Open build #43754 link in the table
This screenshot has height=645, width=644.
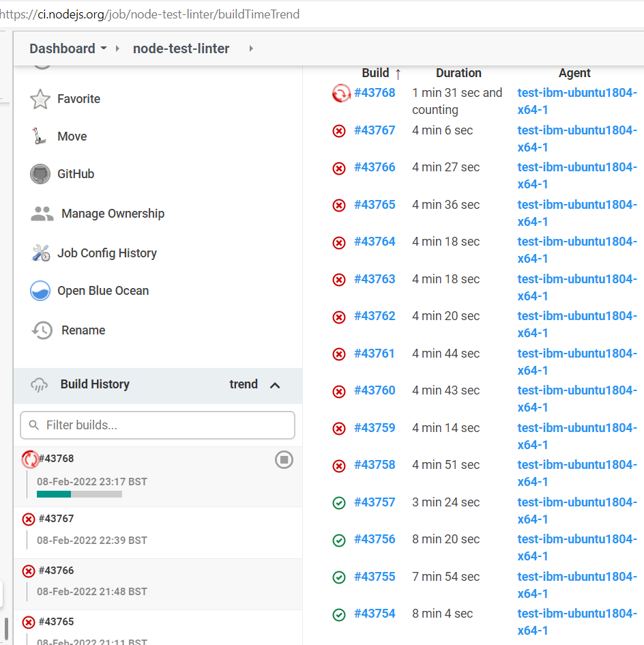click(x=375, y=614)
